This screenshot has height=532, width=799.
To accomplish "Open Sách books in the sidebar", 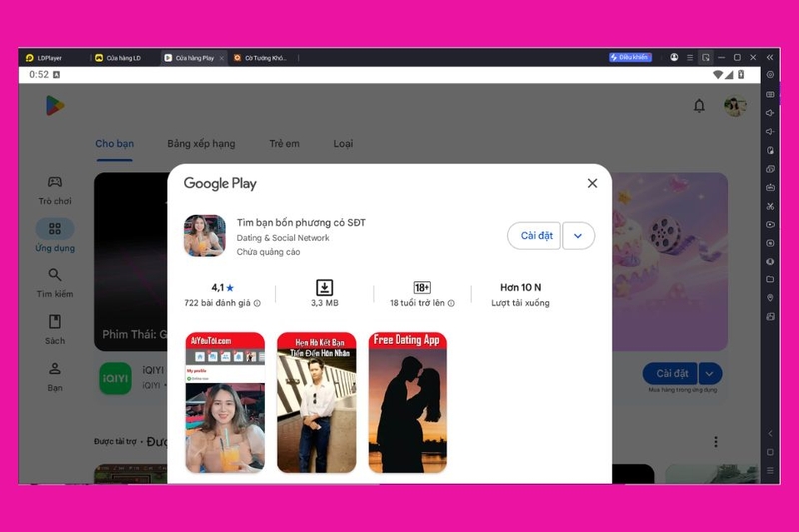I will pos(55,330).
